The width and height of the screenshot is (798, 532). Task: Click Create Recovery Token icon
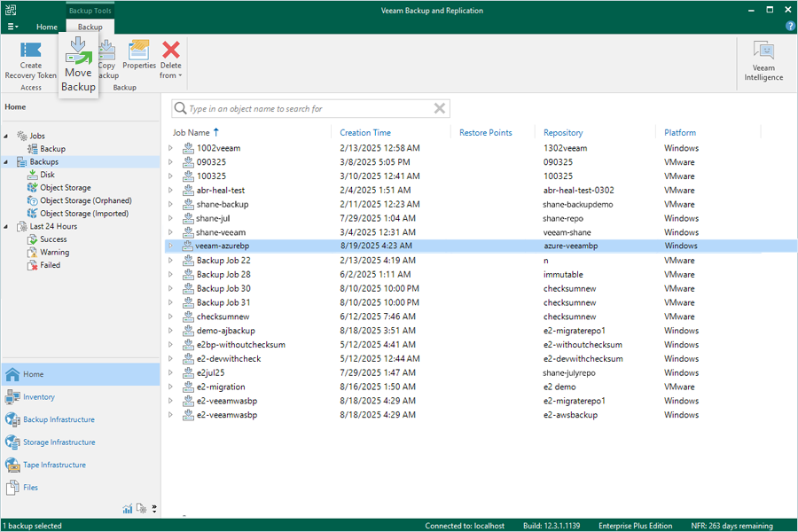point(30,50)
